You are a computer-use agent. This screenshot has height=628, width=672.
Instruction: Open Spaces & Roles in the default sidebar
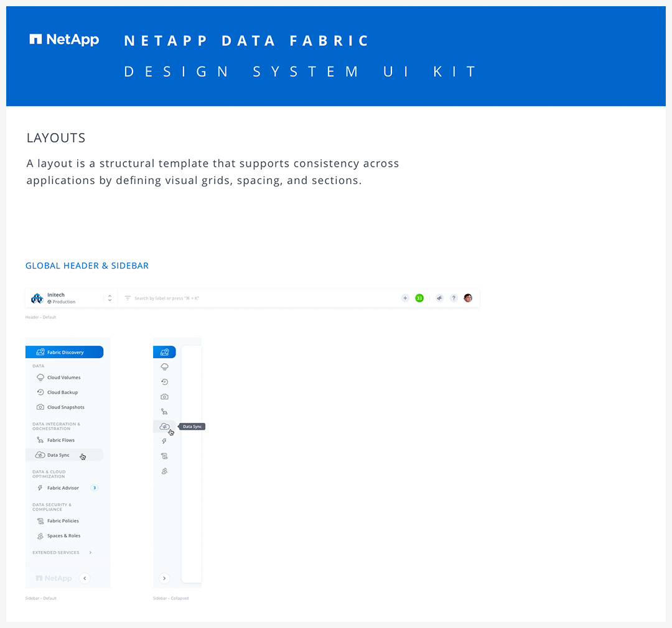point(64,536)
